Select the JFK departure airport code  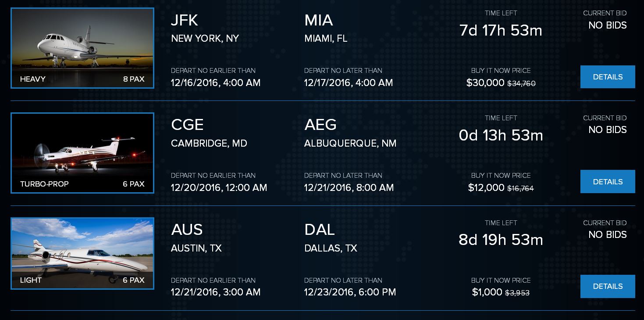click(x=185, y=20)
